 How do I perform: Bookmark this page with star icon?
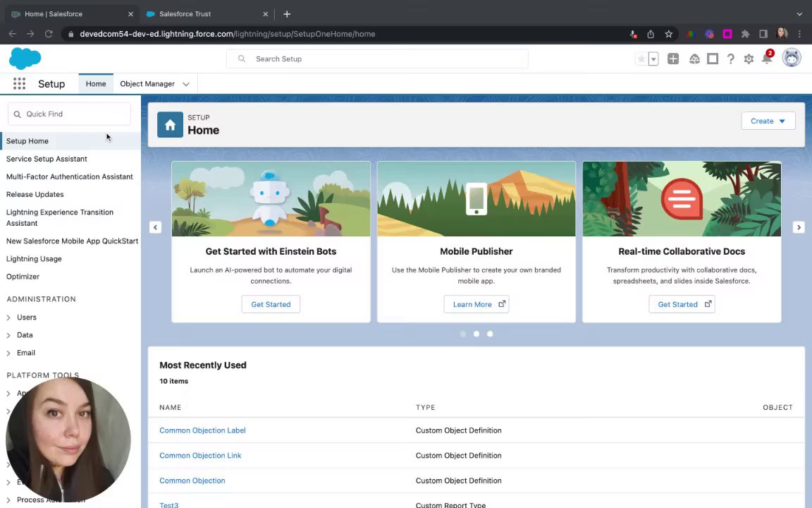[x=668, y=34]
